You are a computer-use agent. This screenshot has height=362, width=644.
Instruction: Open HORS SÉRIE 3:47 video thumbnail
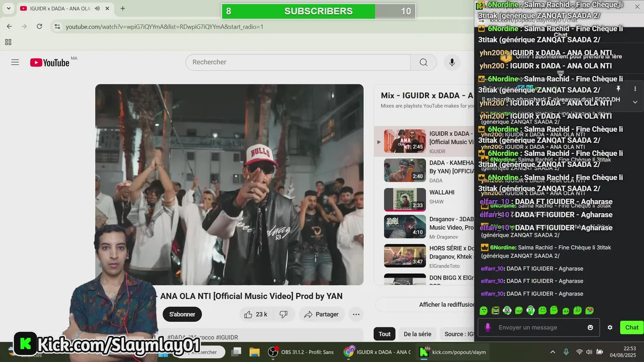coord(405,256)
